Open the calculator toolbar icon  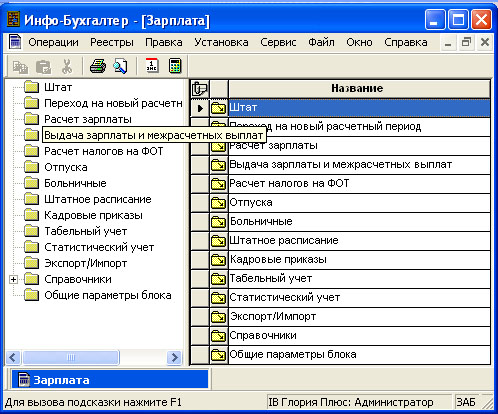(x=175, y=66)
